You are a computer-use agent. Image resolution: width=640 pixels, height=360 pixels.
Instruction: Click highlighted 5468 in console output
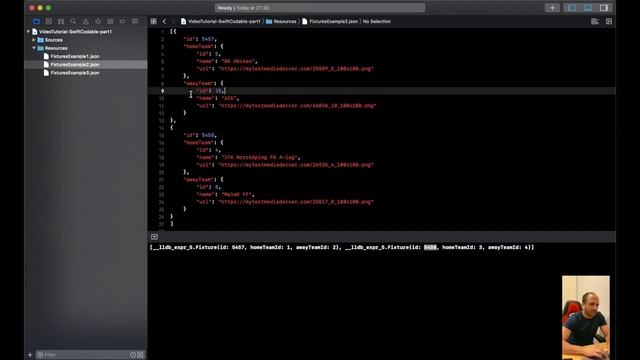coord(430,247)
